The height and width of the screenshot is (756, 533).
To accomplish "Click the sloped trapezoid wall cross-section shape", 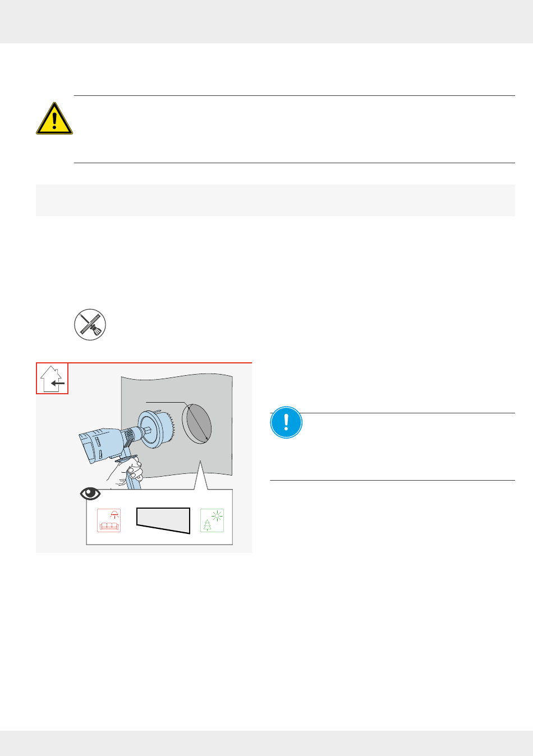I will [163, 521].
